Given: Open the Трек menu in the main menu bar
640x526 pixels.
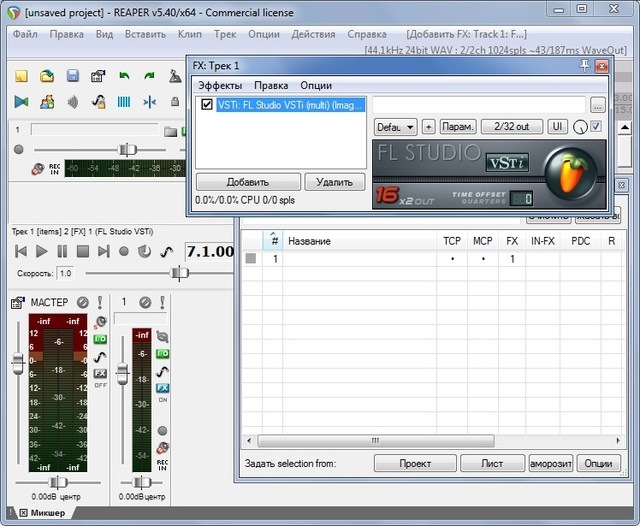Looking at the screenshot, I should tap(226, 34).
